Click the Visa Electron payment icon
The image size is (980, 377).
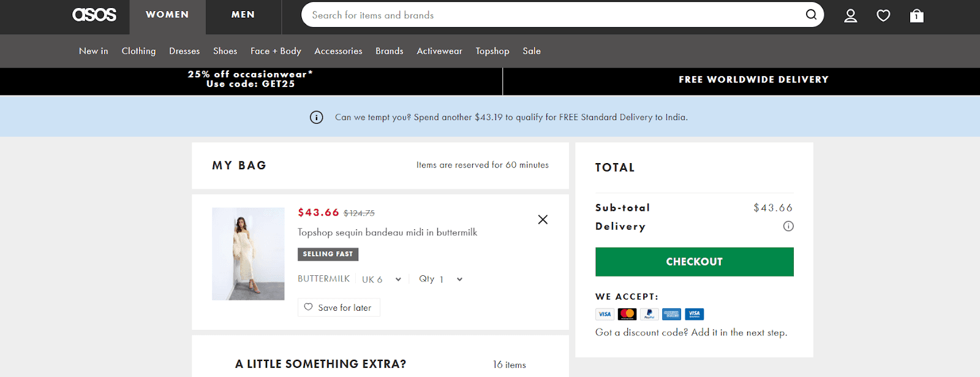pyautogui.click(x=695, y=314)
